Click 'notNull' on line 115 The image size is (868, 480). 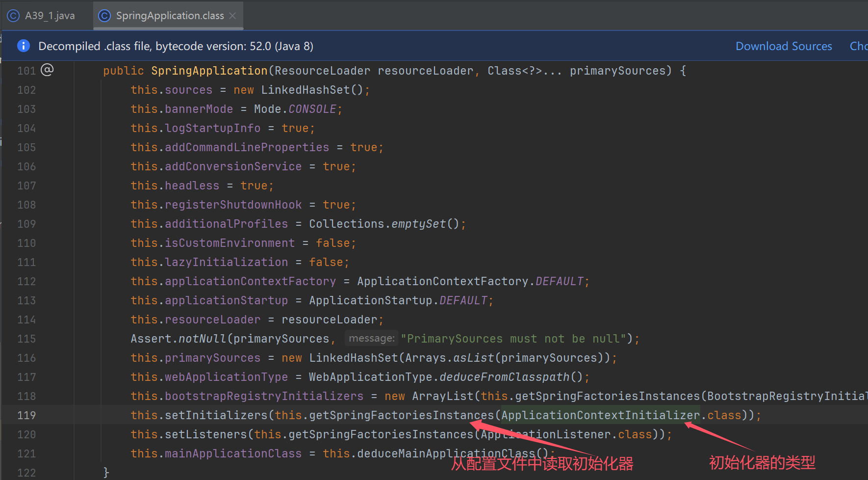tap(202, 339)
